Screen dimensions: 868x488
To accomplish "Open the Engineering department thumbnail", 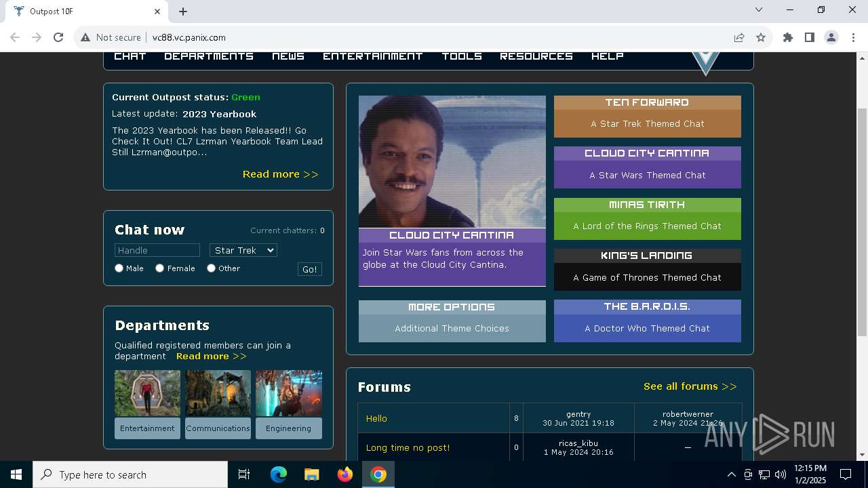I will (x=289, y=393).
